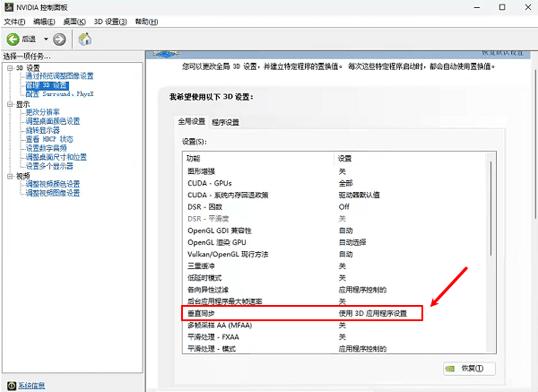Image resolution: width=538 pixels, height=392 pixels.
Task: Open the 桌面(K) menu
Action: (74, 22)
